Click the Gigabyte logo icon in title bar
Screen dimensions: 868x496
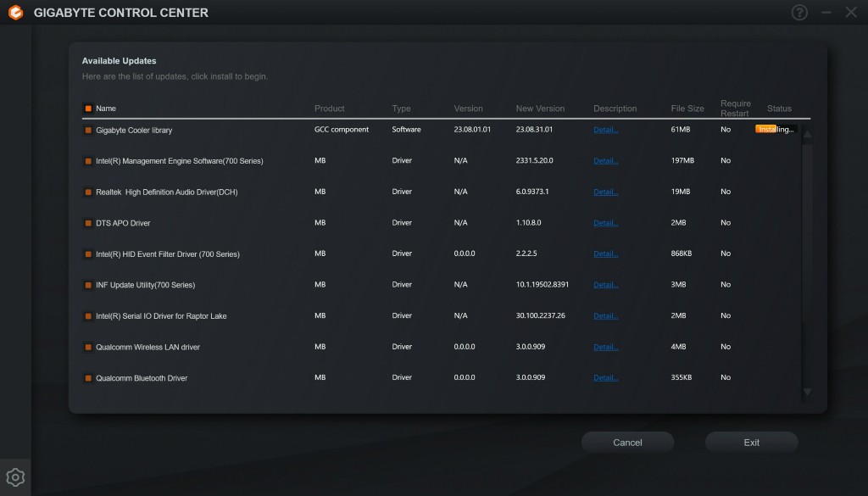(x=15, y=13)
